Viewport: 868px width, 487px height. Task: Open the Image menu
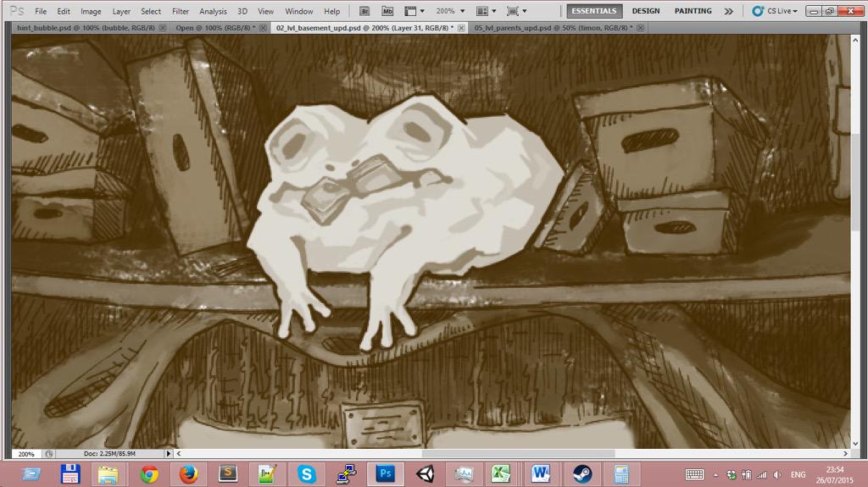pos(91,11)
